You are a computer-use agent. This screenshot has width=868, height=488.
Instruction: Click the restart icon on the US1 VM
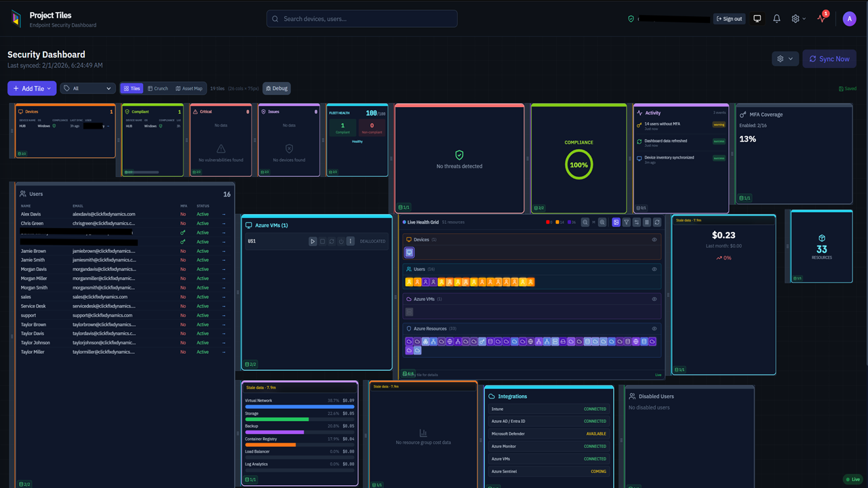pos(332,241)
